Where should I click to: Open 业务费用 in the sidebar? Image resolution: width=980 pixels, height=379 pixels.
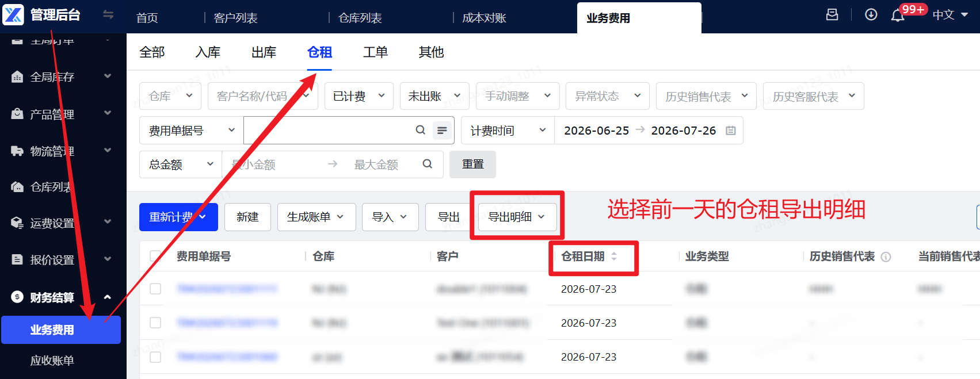click(x=61, y=330)
